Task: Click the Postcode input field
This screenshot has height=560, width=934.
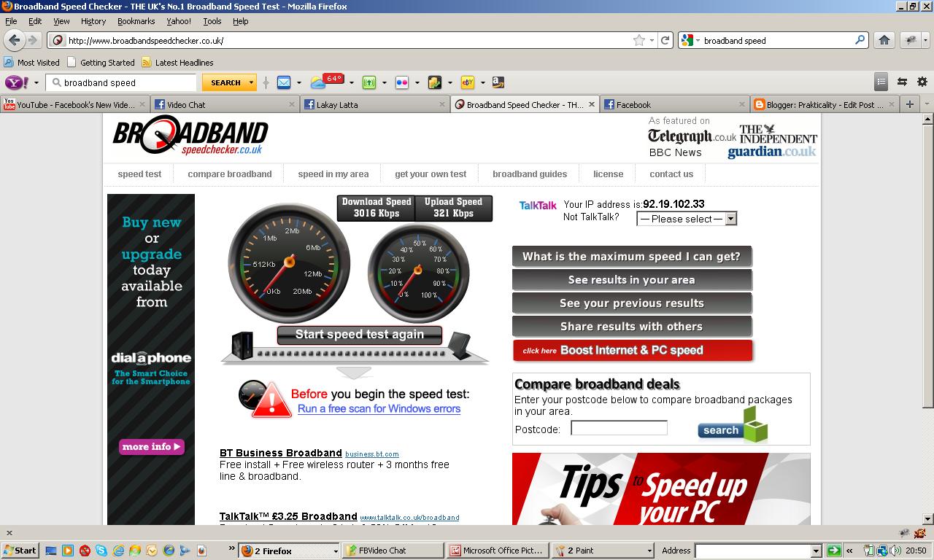Action: [x=619, y=428]
